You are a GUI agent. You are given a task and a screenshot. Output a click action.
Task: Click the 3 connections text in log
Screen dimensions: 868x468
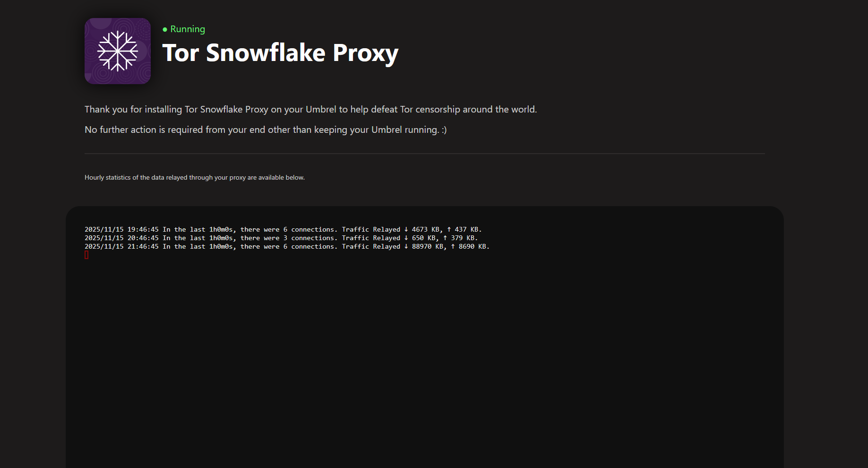pyautogui.click(x=309, y=238)
